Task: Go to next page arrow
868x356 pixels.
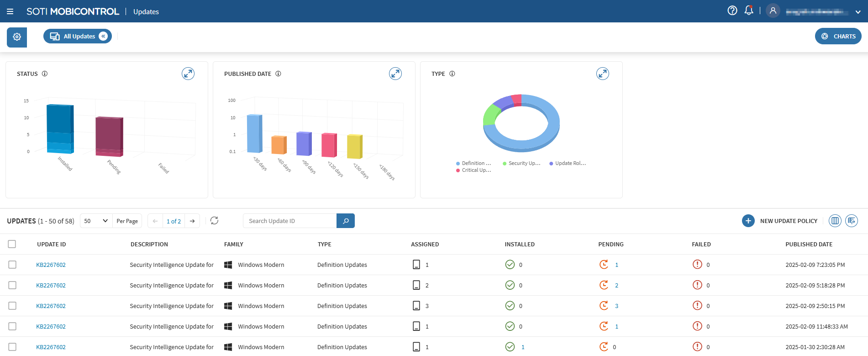Action: (x=192, y=221)
